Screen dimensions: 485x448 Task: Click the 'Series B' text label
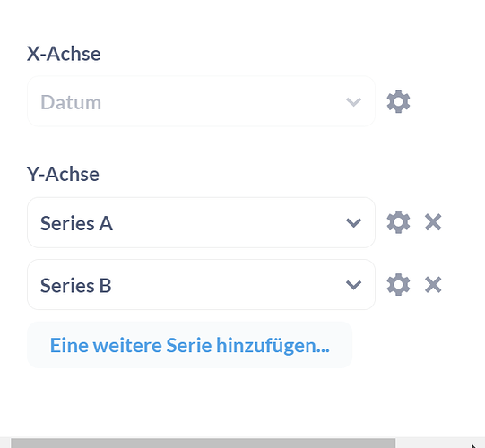[x=76, y=285]
